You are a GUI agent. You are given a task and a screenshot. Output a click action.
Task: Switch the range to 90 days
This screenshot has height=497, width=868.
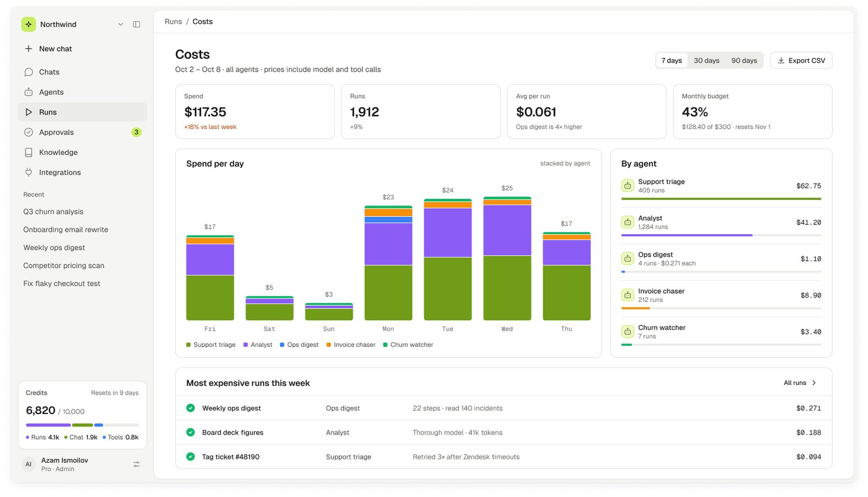(x=744, y=61)
